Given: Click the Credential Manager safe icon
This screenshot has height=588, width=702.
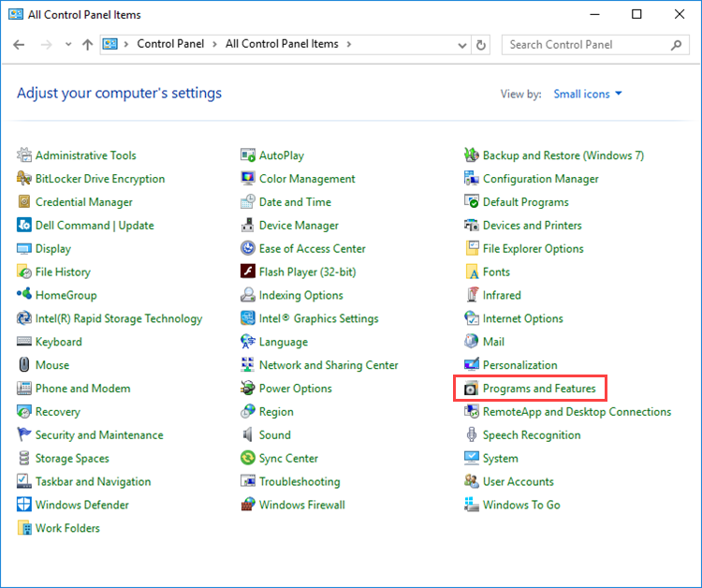Looking at the screenshot, I should tap(23, 201).
